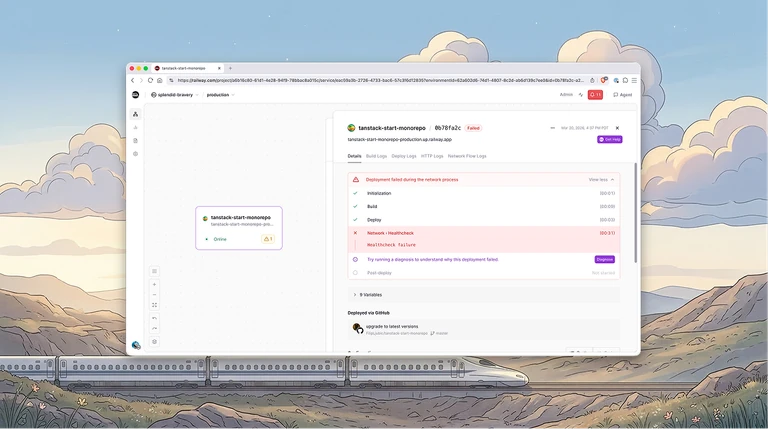Click the 0b78fa2c deployment hash
Screen dimensions: 768x429
point(448,128)
